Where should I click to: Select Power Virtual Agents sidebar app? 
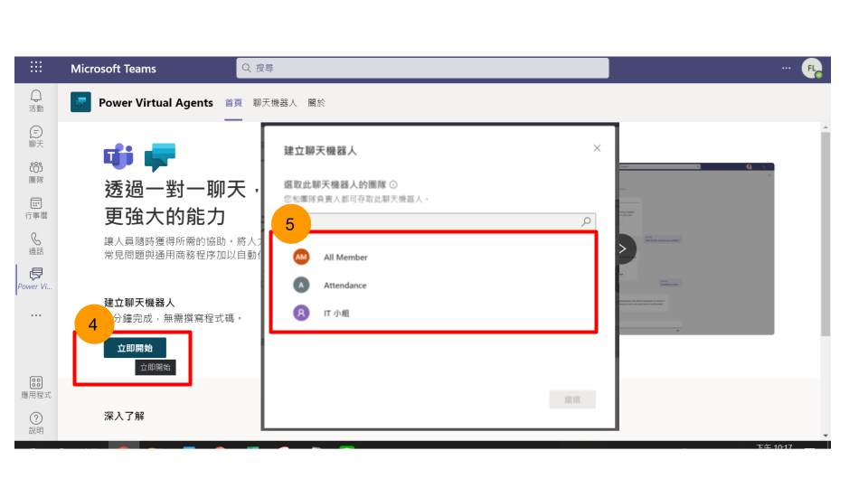35,279
